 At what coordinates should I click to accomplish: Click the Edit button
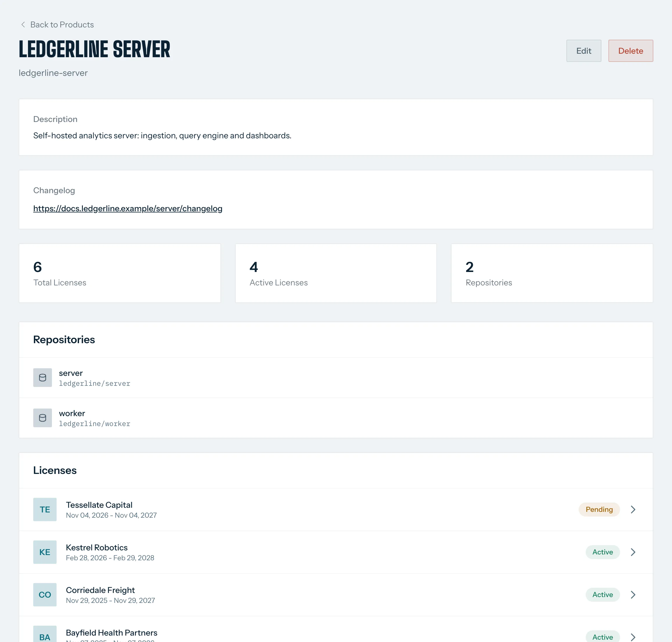click(x=583, y=51)
